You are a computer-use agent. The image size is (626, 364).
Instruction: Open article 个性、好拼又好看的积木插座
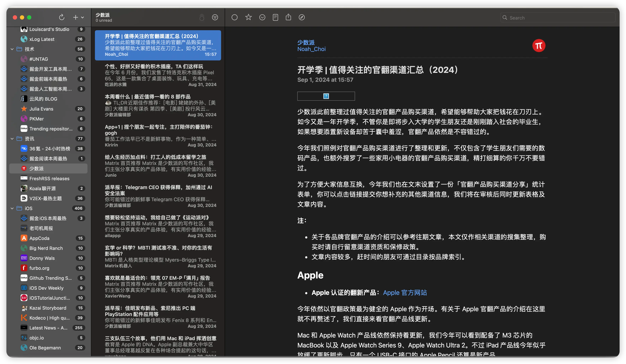pyautogui.click(x=158, y=75)
